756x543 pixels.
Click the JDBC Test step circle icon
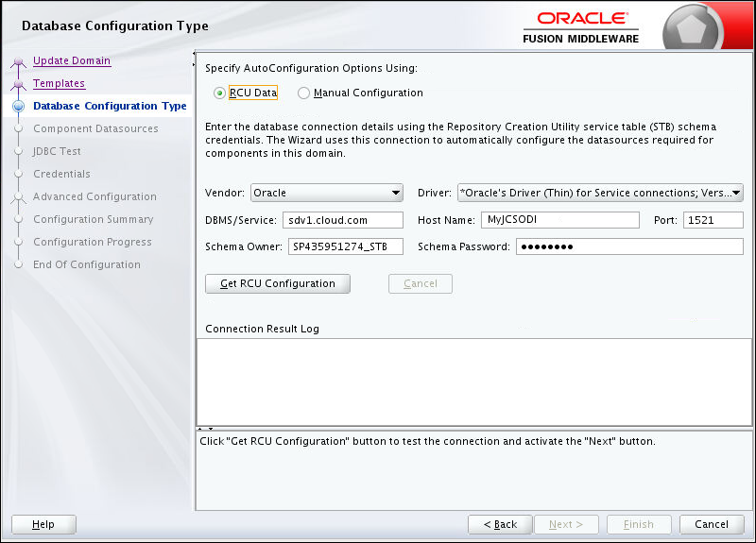[x=19, y=151]
